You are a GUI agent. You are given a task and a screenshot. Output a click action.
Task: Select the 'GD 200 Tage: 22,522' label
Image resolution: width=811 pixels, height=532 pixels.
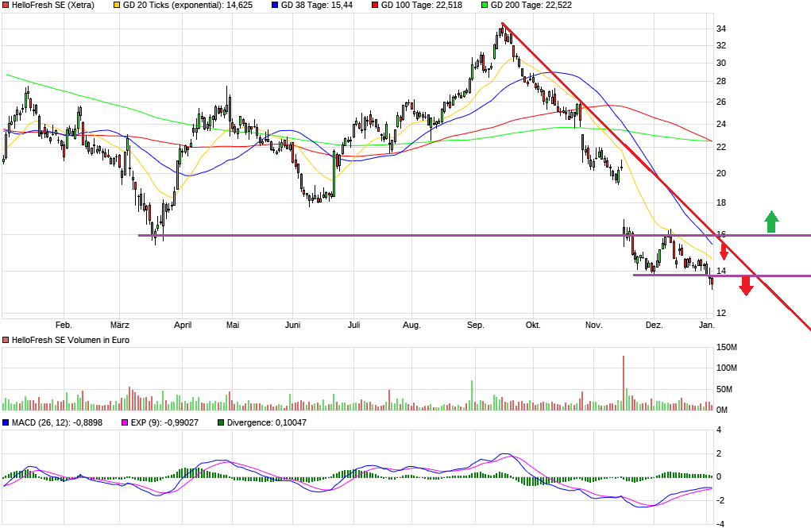click(531, 6)
